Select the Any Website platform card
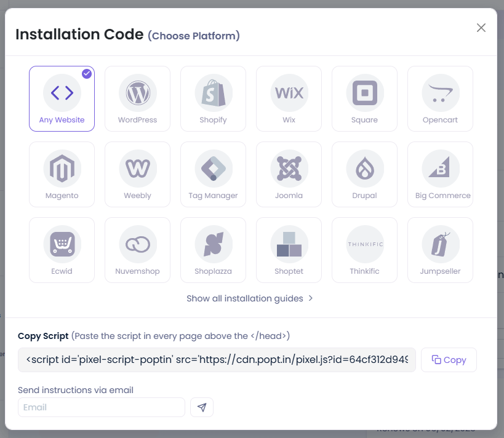Viewport: 504px width, 438px height. (x=62, y=98)
